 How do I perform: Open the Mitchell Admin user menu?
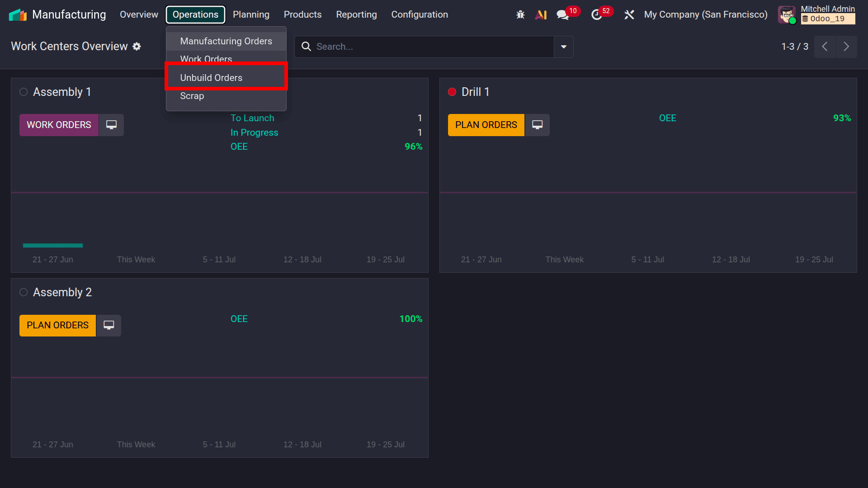click(816, 14)
